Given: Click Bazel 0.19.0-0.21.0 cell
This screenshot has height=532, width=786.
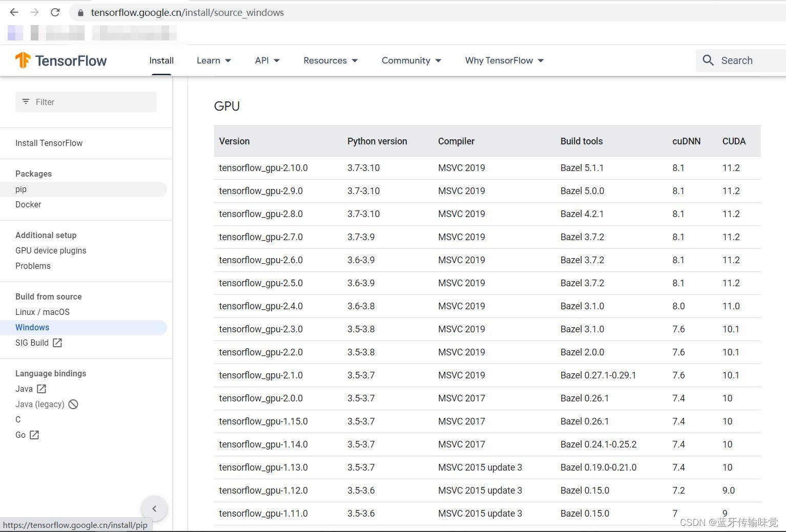Looking at the screenshot, I should [x=598, y=467].
